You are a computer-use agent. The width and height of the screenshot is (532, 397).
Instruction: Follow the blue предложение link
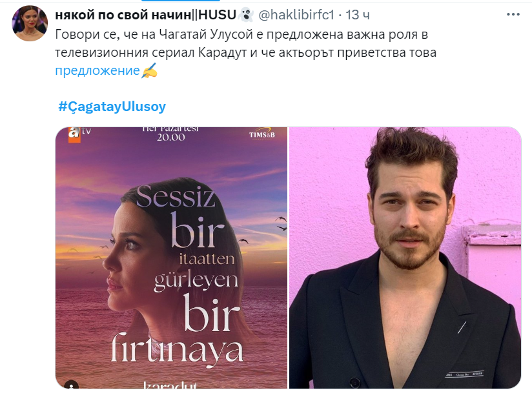97,70
